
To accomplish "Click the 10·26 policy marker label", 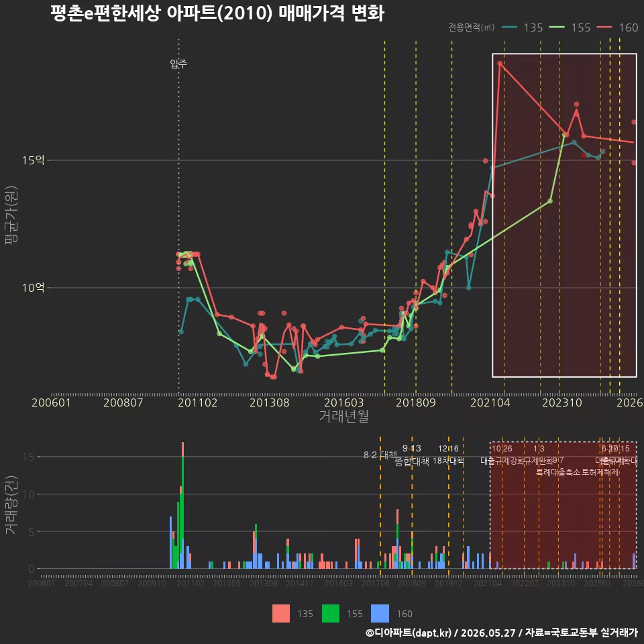I will pos(502,449).
